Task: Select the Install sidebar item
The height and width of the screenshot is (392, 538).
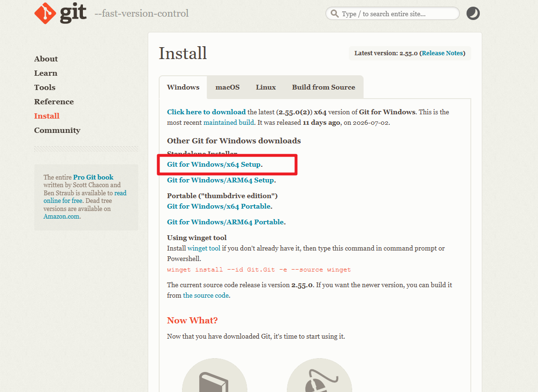Action: (x=47, y=116)
